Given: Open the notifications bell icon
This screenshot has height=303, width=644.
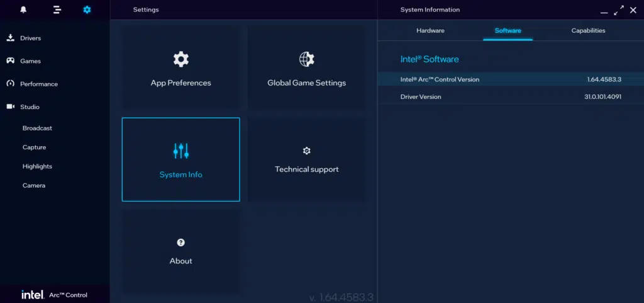Looking at the screenshot, I should (x=23, y=9).
